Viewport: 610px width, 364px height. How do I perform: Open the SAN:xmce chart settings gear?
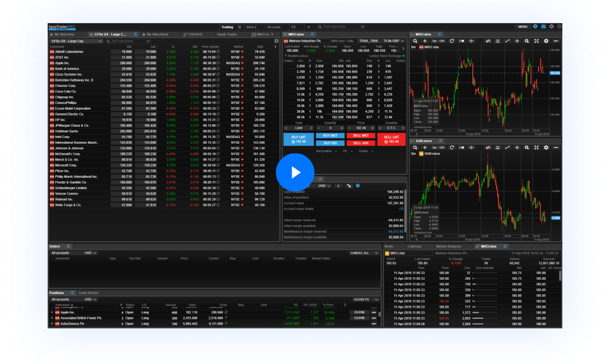pos(546,148)
